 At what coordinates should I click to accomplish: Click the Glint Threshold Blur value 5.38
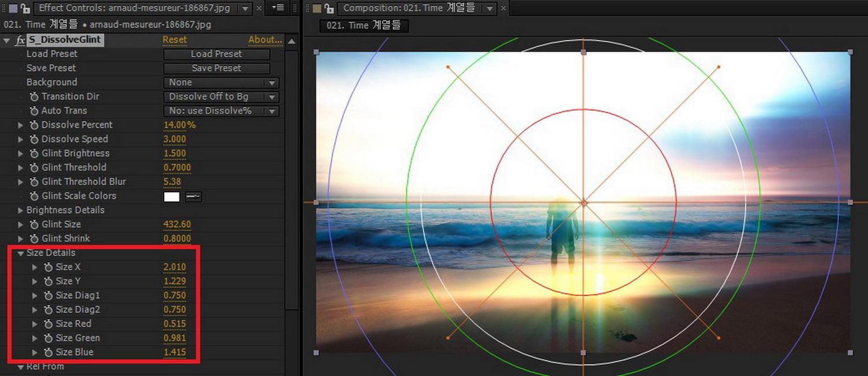pyautogui.click(x=172, y=182)
